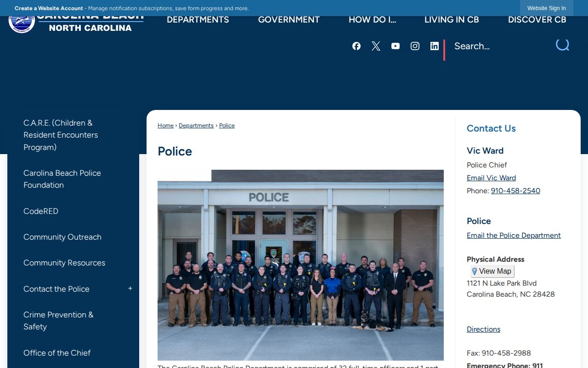The image size is (588, 368).
Task: Click the Home breadcrumb link
Action: click(165, 126)
